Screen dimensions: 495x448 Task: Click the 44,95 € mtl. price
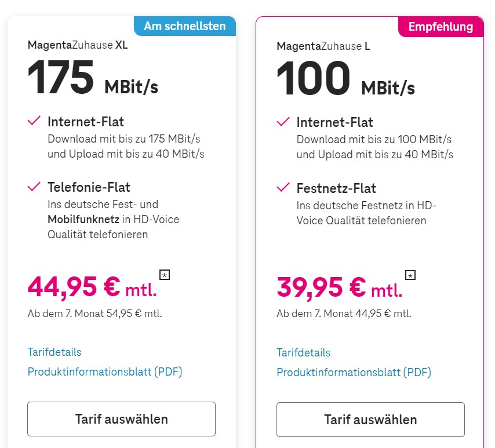click(x=92, y=286)
